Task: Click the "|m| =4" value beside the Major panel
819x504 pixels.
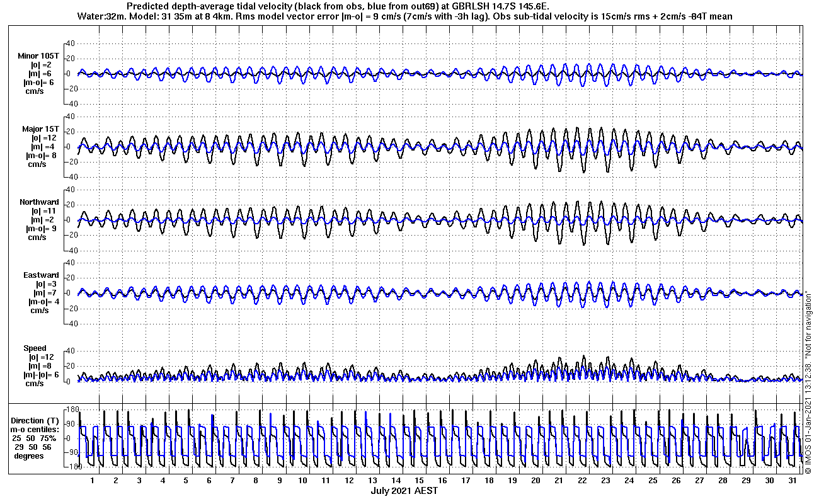Action: click(44, 146)
